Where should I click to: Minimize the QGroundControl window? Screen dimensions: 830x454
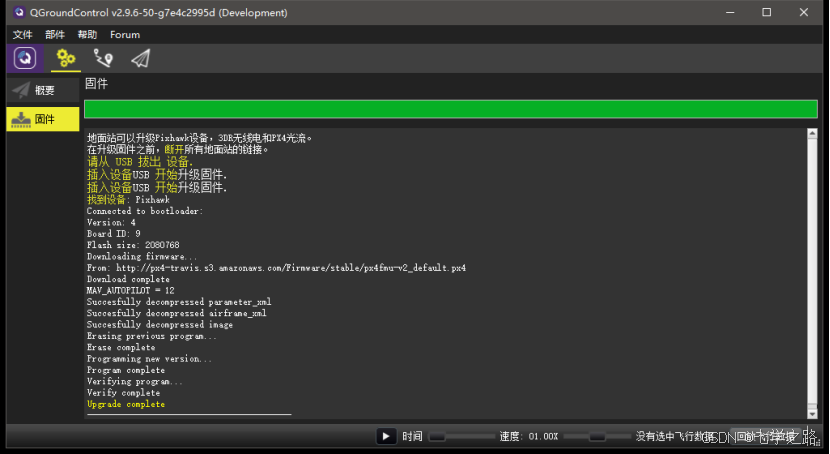click(730, 12)
